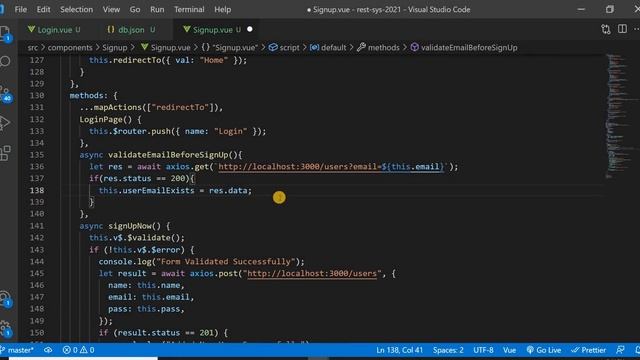Click default in the breadcrumb

[328, 47]
